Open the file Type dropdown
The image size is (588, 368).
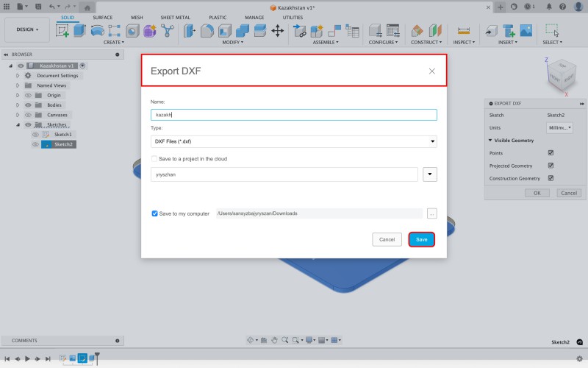(293, 141)
